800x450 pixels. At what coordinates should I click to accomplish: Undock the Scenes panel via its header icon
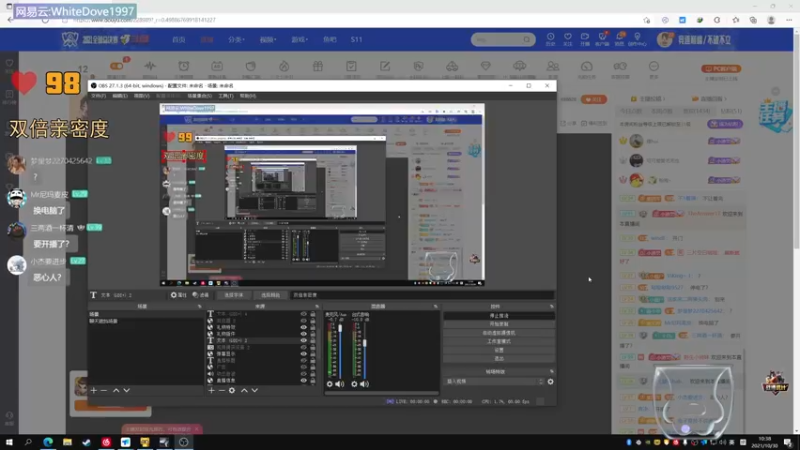(x=199, y=306)
